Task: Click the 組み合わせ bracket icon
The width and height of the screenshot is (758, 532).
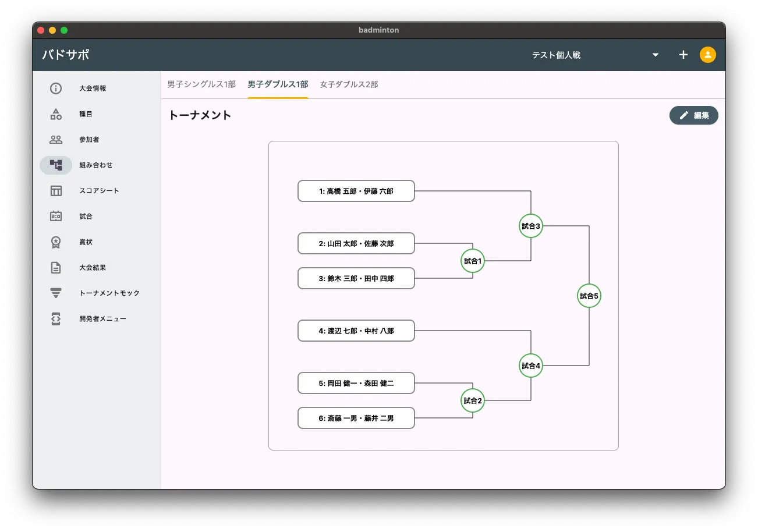Action: point(56,165)
